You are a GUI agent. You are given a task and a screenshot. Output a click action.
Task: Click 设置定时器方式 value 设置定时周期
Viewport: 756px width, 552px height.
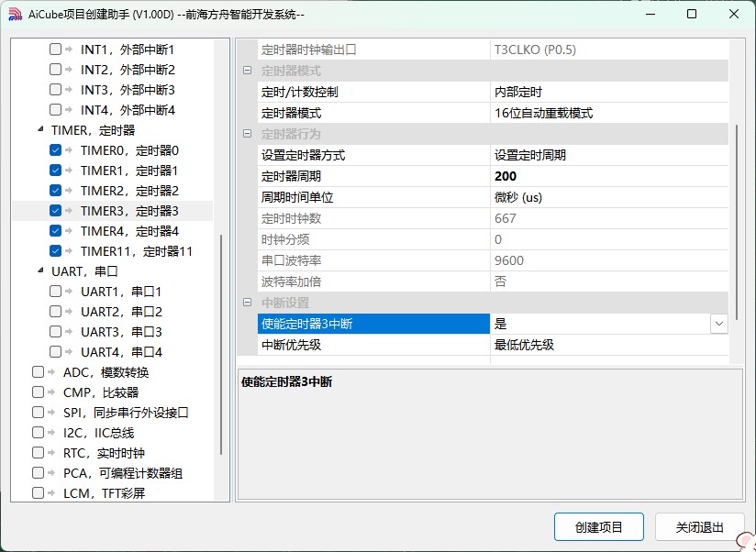(x=609, y=155)
